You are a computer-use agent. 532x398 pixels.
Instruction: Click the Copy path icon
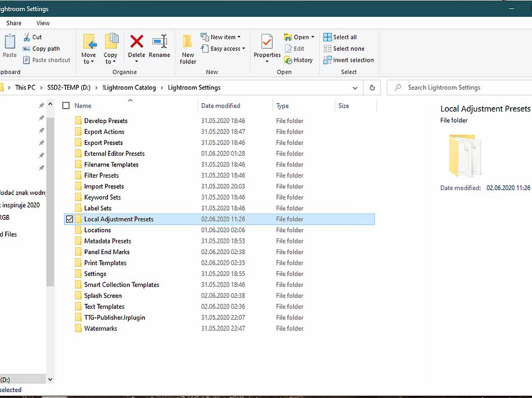point(26,49)
